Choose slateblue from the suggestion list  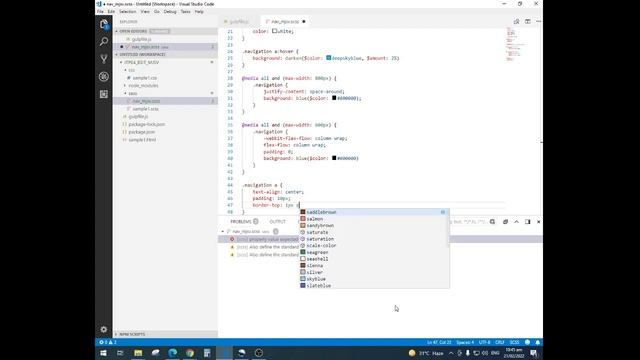pos(374,285)
